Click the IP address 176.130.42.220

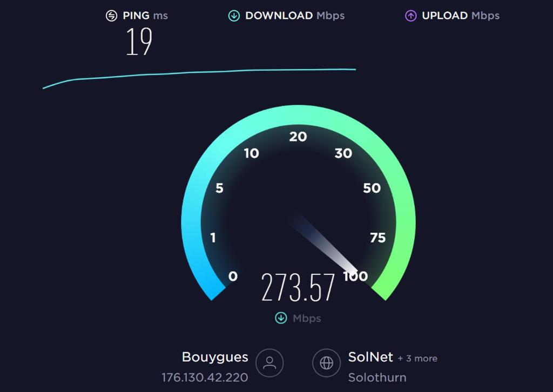205,377
